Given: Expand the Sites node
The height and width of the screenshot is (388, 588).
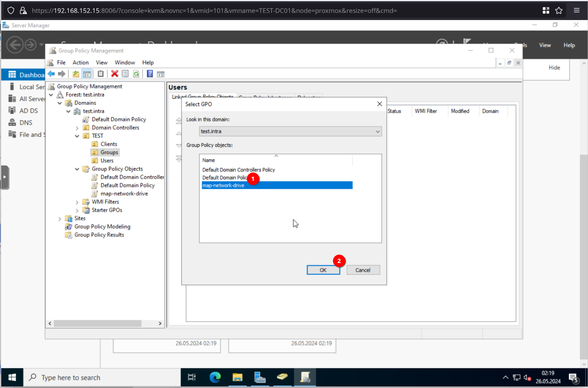Looking at the screenshot, I should (60, 219).
